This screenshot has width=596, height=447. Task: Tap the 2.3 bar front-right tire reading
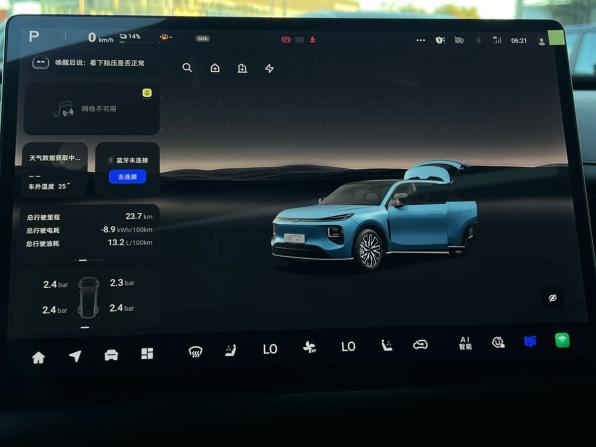point(122,282)
